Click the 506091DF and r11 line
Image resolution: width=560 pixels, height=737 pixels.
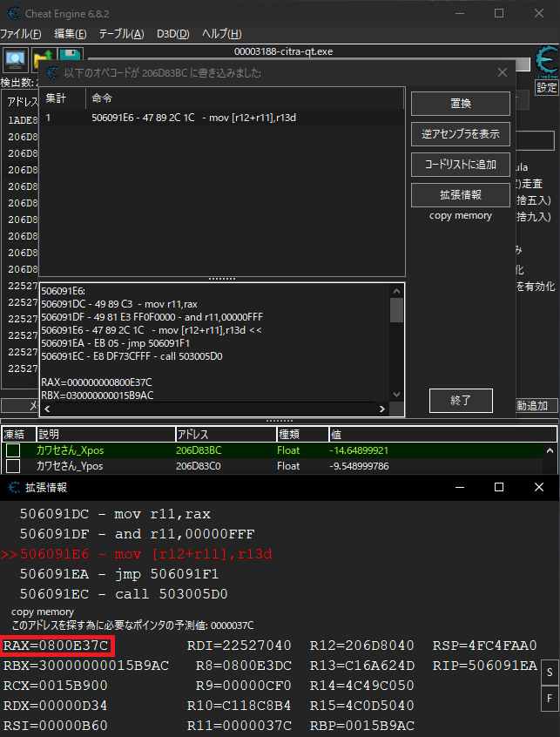click(137, 534)
